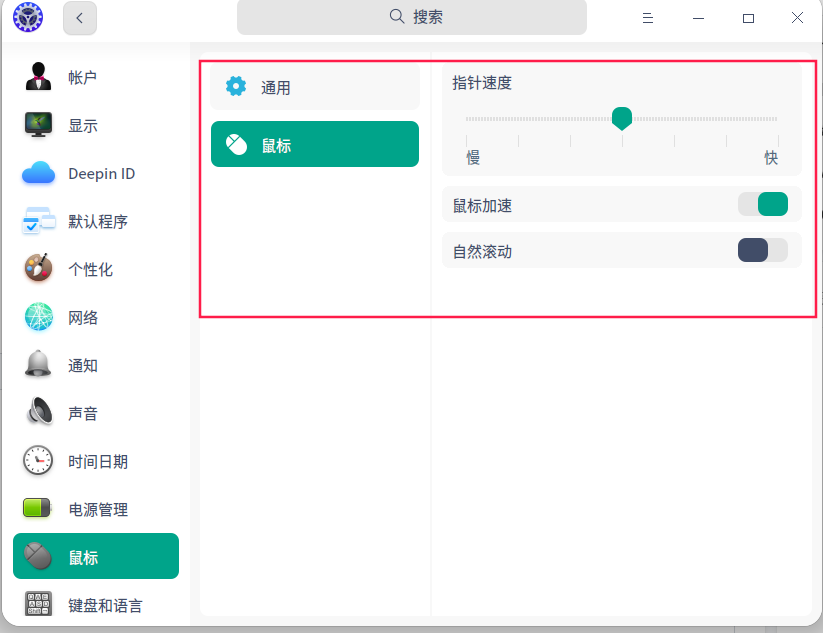Open the 默认程序 default apps entry
This screenshot has height=633, width=823.
pyautogui.click(x=96, y=221)
